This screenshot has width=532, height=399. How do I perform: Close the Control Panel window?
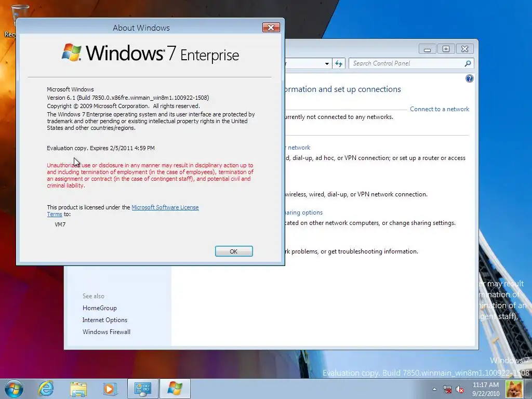tap(464, 49)
